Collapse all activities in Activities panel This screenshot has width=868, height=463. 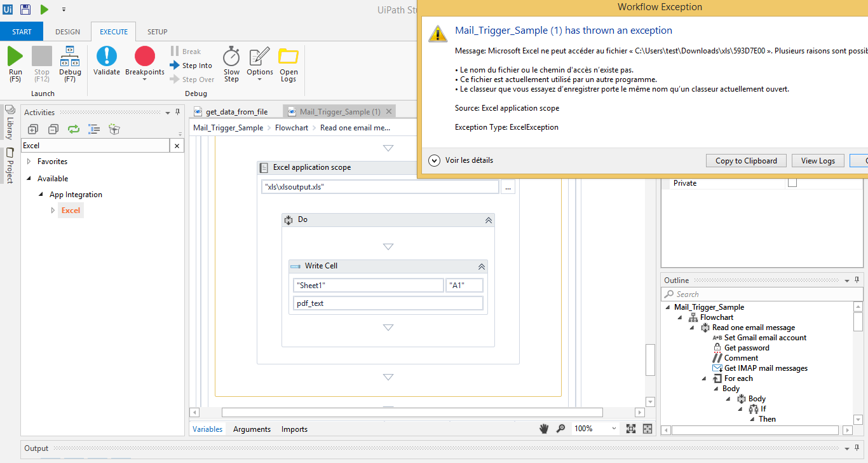coord(53,129)
